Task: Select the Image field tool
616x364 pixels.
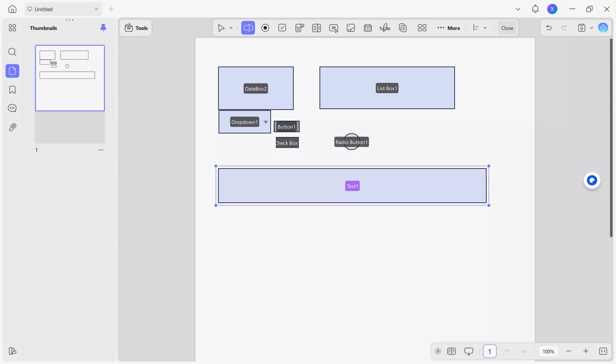Action: (351, 28)
